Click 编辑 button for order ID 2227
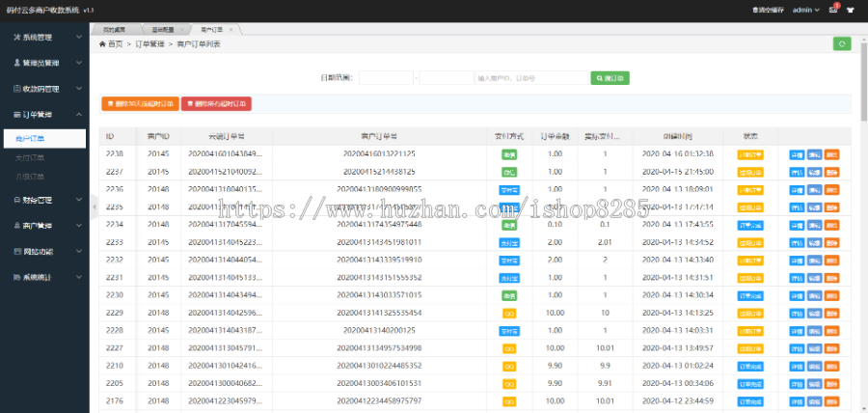This screenshot has height=413, width=868. click(814, 348)
